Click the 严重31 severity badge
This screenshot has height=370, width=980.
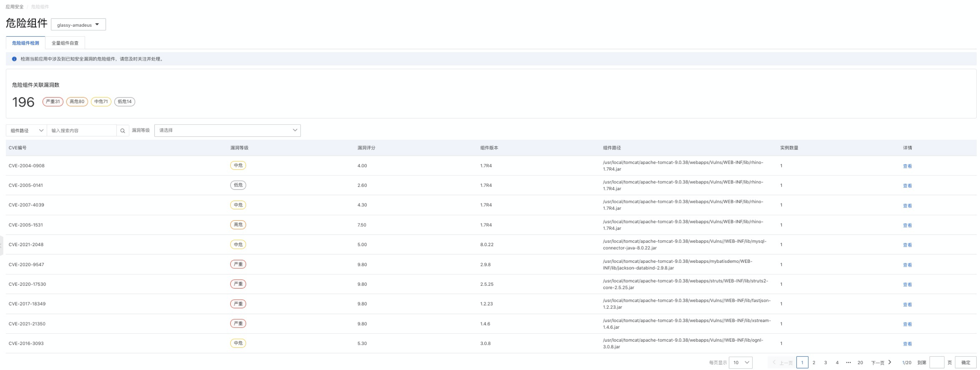52,102
